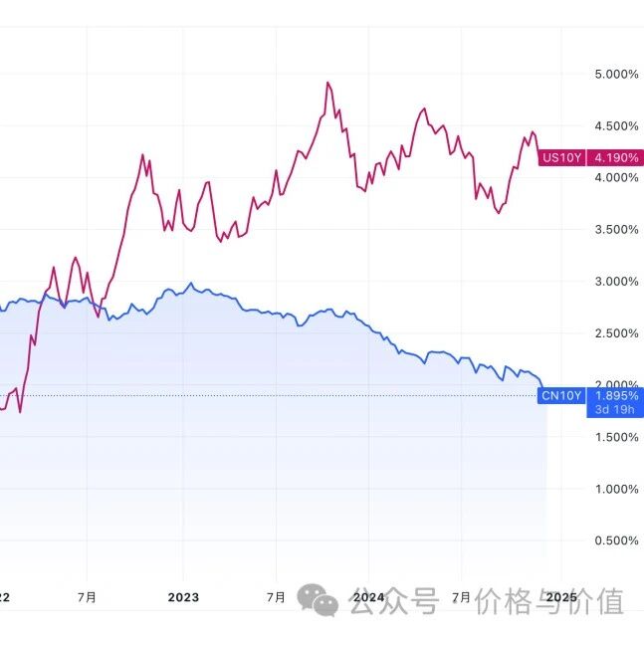Select the 1.500% price axis label
Screen dimensions: 644x645
point(614,437)
